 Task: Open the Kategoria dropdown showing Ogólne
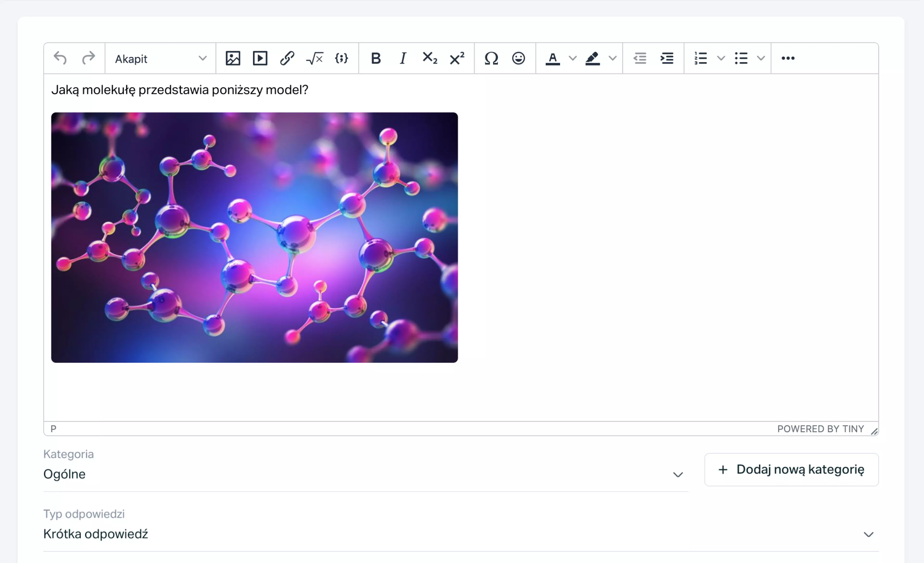[x=366, y=474]
